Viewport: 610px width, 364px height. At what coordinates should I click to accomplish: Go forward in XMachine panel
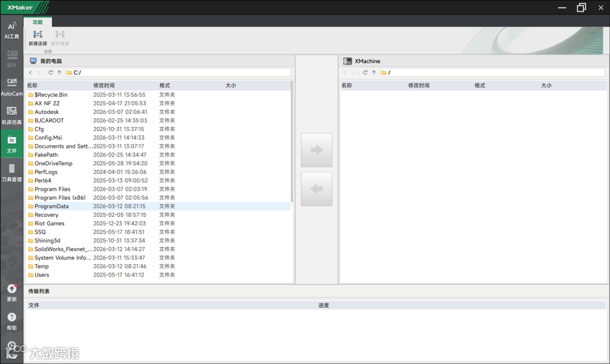pos(354,72)
